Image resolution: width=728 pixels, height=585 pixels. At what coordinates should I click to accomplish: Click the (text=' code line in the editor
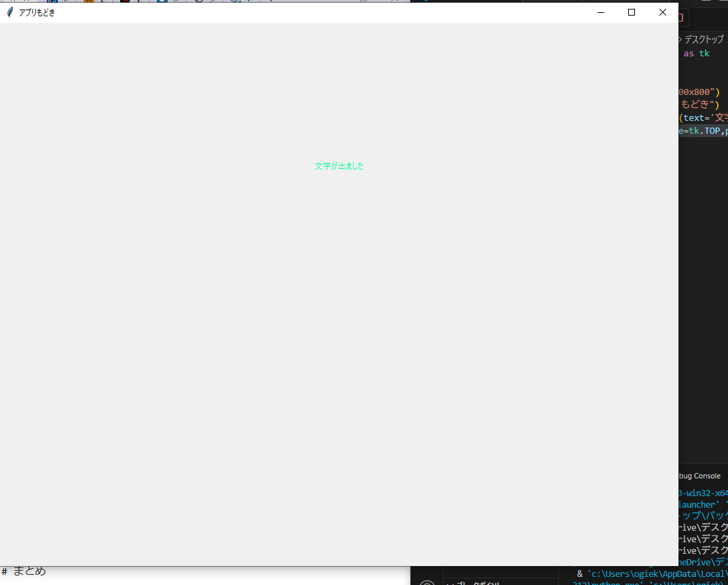click(x=704, y=118)
